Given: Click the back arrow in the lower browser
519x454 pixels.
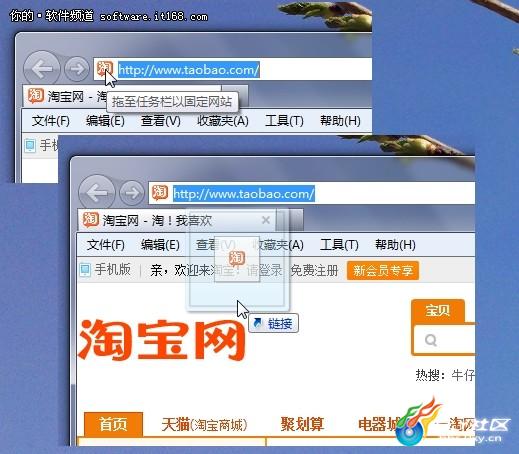Looking at the screenshot, I should pyautogui.click(x=97, y=193).
